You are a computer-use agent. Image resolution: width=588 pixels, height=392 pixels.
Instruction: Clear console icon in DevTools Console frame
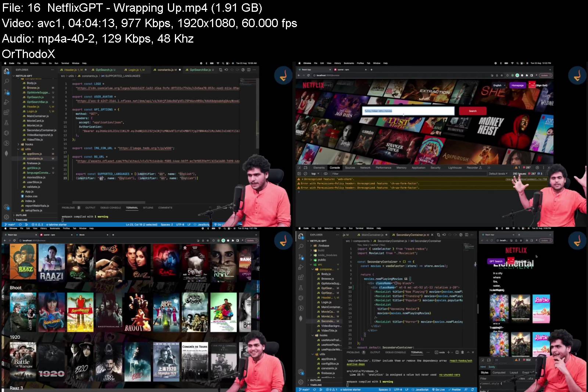click(x=305, y=174)
